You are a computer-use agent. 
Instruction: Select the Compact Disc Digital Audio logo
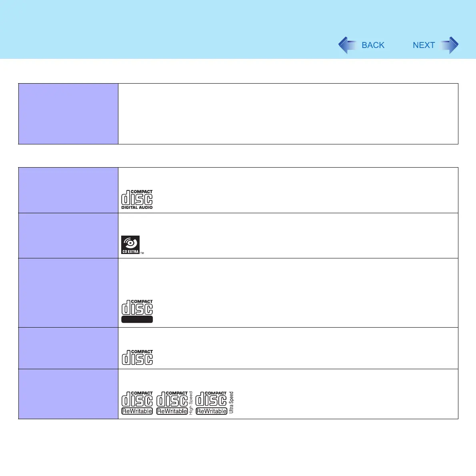[x=137, y=200]
